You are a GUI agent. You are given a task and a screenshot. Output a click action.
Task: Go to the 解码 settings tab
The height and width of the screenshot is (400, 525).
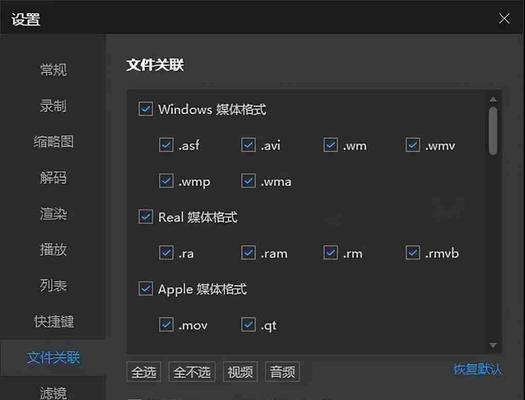pos(53,177)
